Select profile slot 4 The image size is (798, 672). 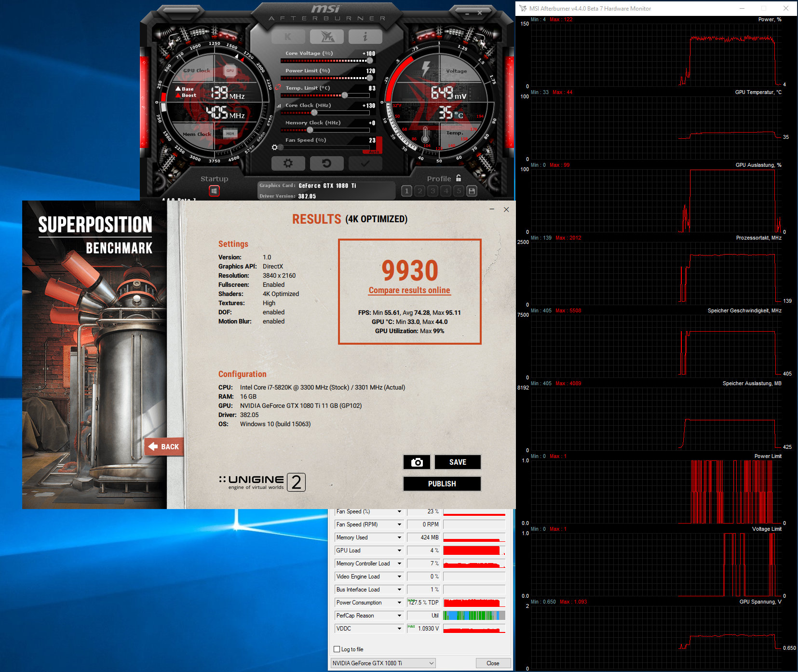click(446, 191)
